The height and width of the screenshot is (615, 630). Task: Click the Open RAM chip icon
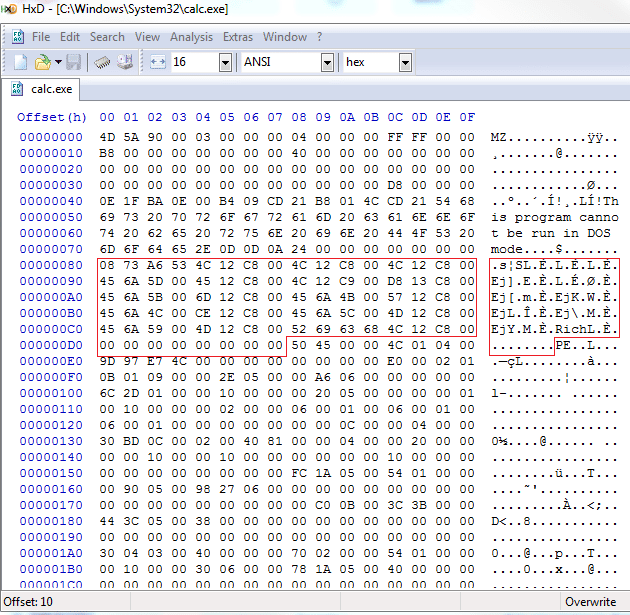102,62
